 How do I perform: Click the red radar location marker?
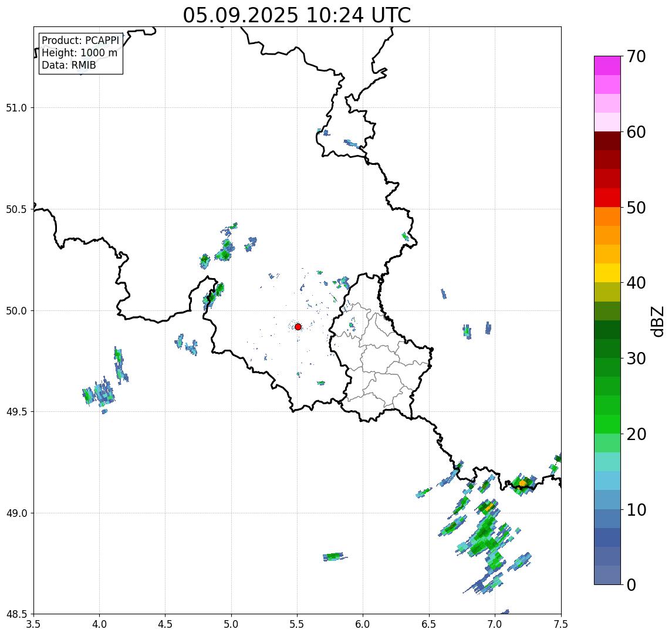point(298,327)
